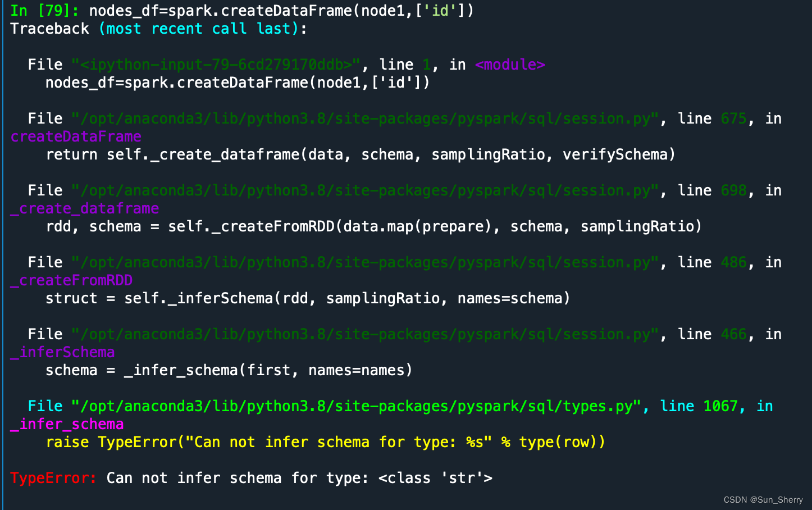Click the '_createFromRDD' function name in purple
The width and height of the screenshot is (812, 510).
(x=71, y=280)
